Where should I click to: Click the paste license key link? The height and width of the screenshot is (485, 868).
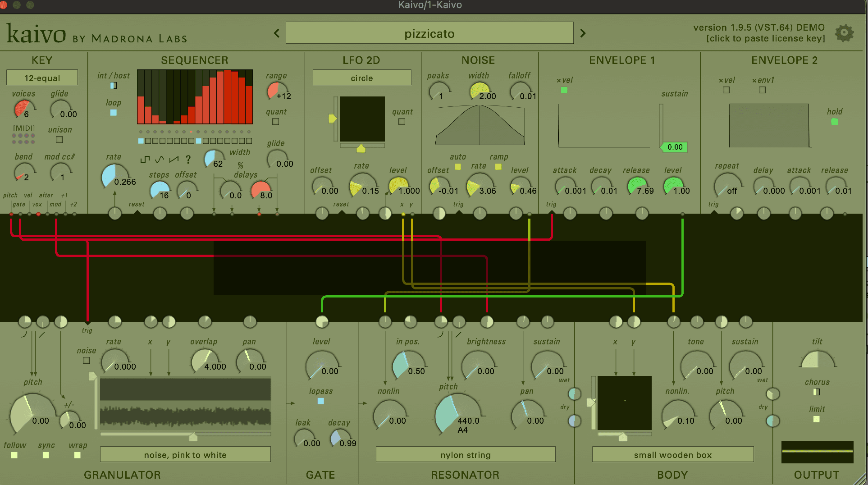[766, 38]
